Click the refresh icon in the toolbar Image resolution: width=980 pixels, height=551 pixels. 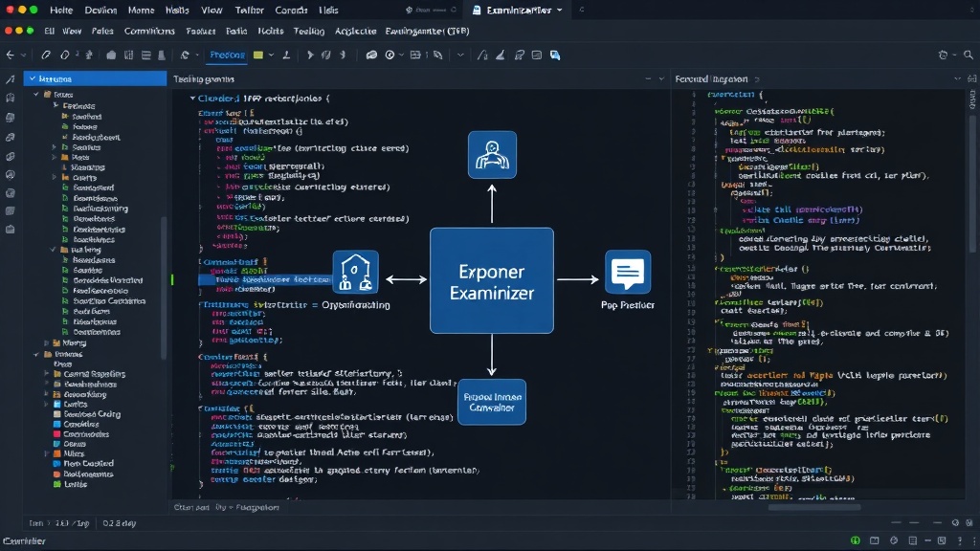pos(185,55)
